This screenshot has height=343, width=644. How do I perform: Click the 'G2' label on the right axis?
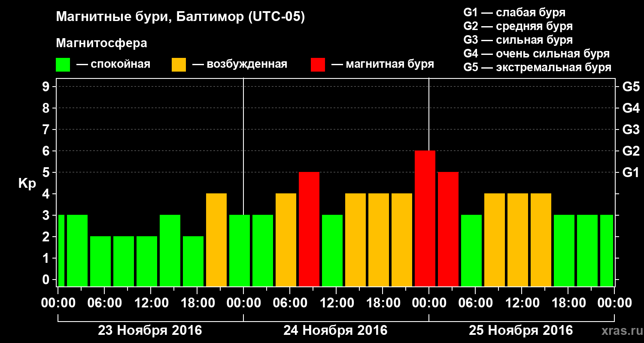pos(631,151)
